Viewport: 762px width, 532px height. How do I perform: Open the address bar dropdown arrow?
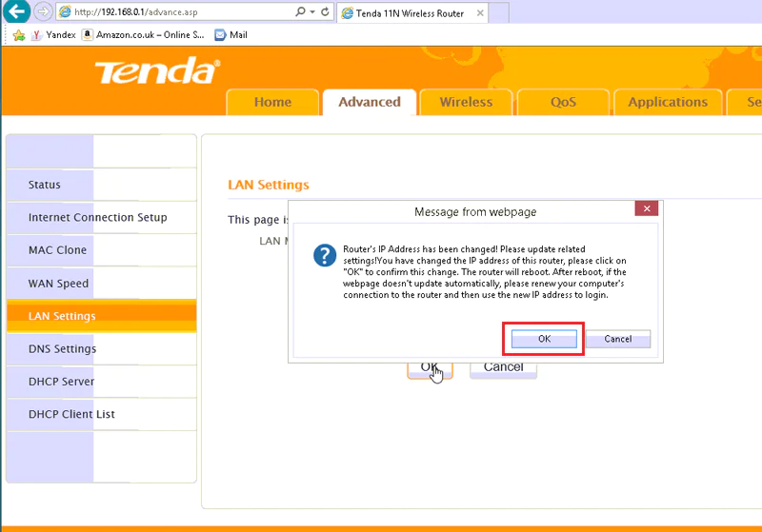pyautogui.click(x=312, y=11)
